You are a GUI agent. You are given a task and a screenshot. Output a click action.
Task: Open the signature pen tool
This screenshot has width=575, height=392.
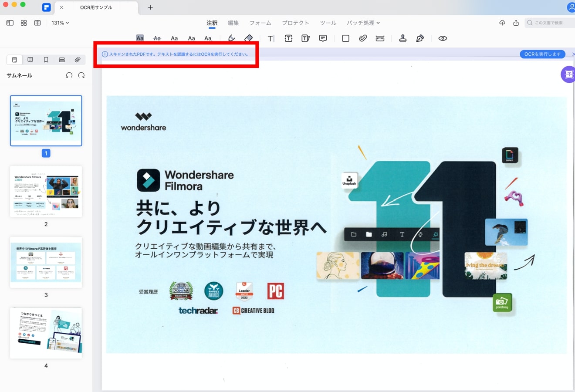click(x=420, y=38)
